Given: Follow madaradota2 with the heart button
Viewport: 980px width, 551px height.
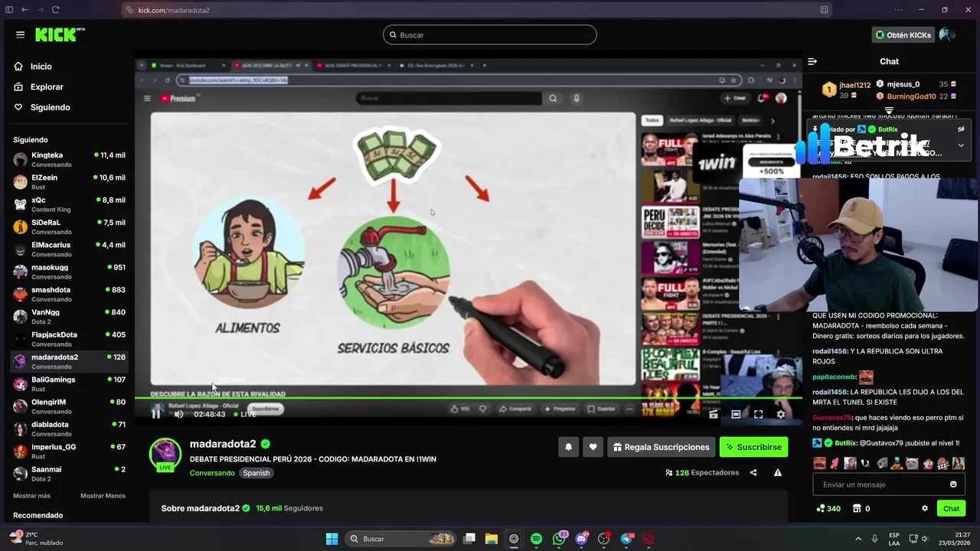Looking at the screenshot, I should (593, 447).
